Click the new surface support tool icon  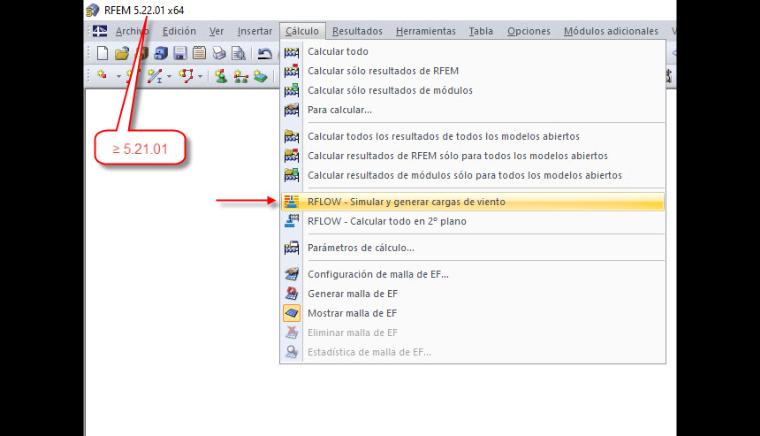[x=260, y=76]
